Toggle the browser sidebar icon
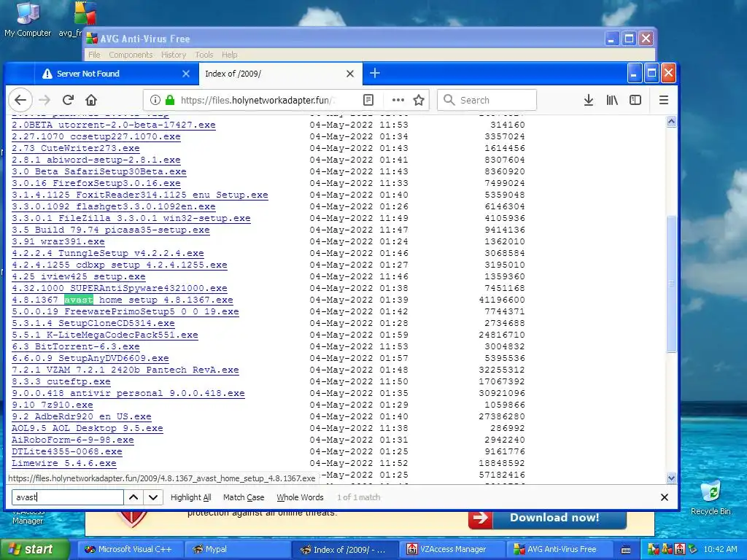The width and height of the screenshot is (747, 560). click(x=635, y=100)
